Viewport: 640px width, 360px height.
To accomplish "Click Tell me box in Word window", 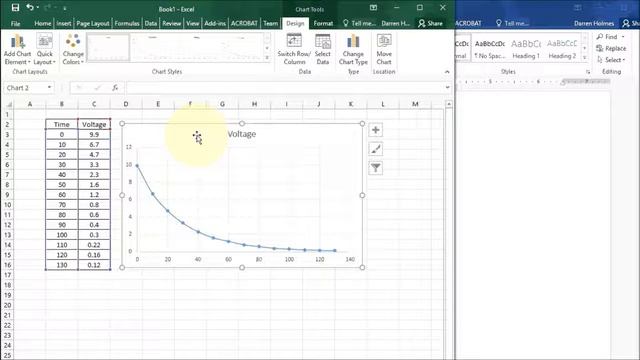I will 512,23.
